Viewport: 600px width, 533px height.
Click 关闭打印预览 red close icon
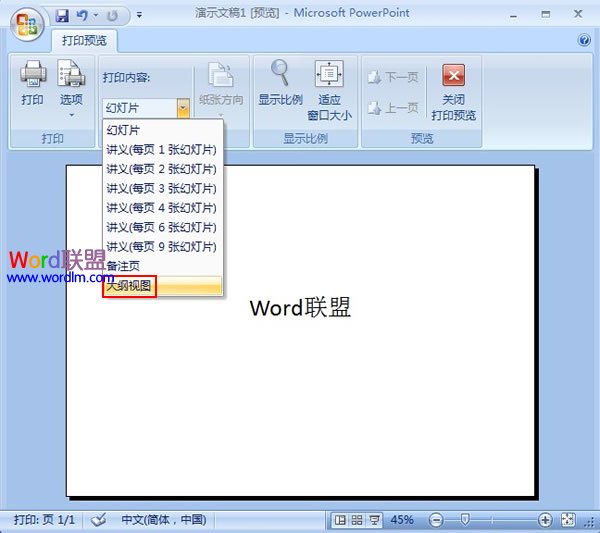click(453, 75)
